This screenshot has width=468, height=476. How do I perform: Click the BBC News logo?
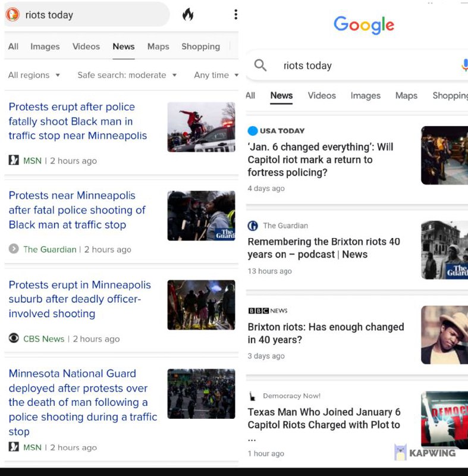pyautogui.click(x=268, y=311)
